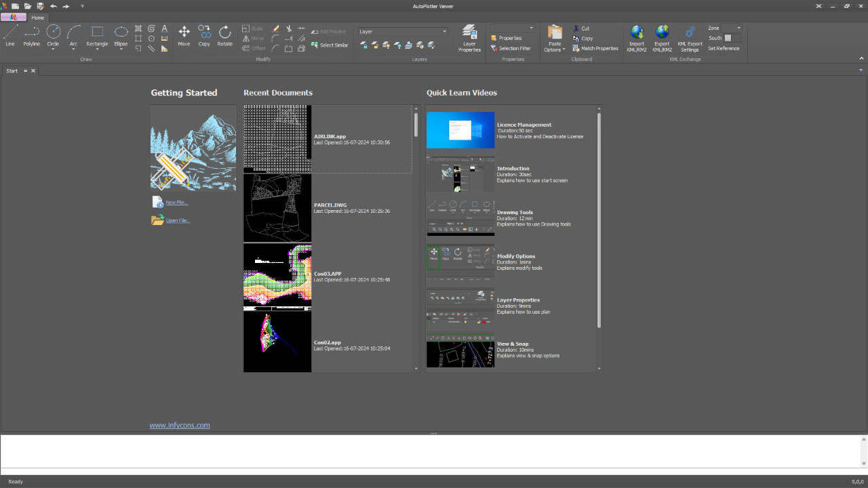Expand the Arc tool options arrow

click(x=74, y=49)
